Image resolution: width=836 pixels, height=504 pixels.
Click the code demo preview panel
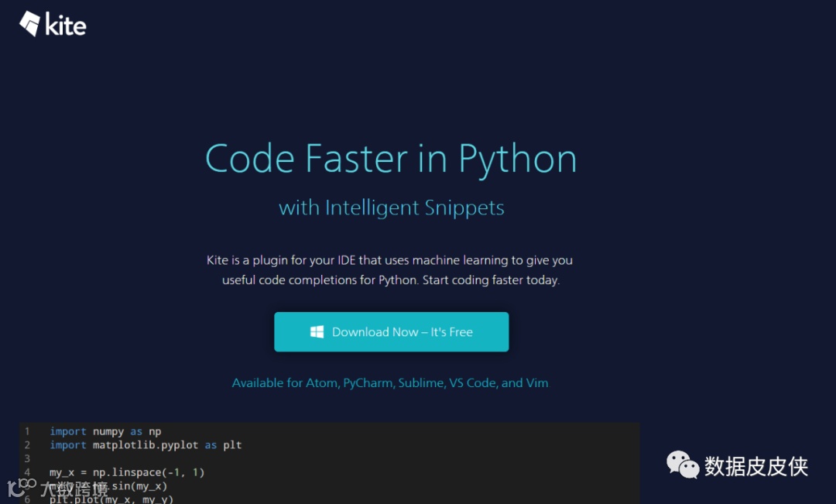click(x=330, y=463)
